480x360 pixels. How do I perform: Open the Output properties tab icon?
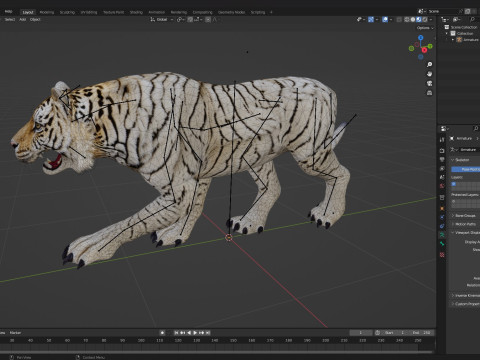tap(442, 159)
